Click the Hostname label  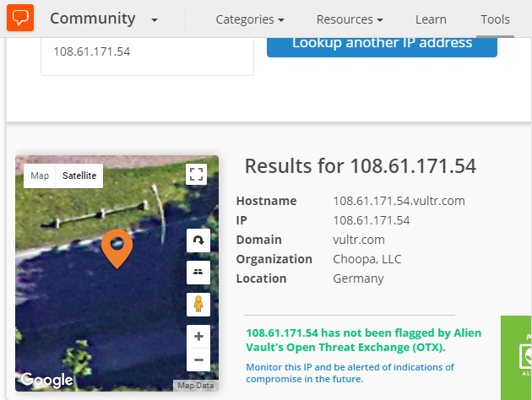click(x=266, y=201)
